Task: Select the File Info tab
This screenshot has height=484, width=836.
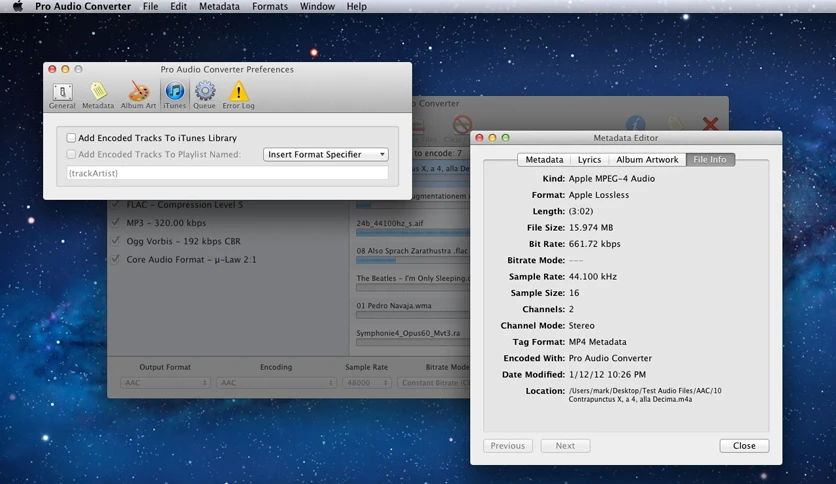Action: pyautogui.click(x=710, y=160)
